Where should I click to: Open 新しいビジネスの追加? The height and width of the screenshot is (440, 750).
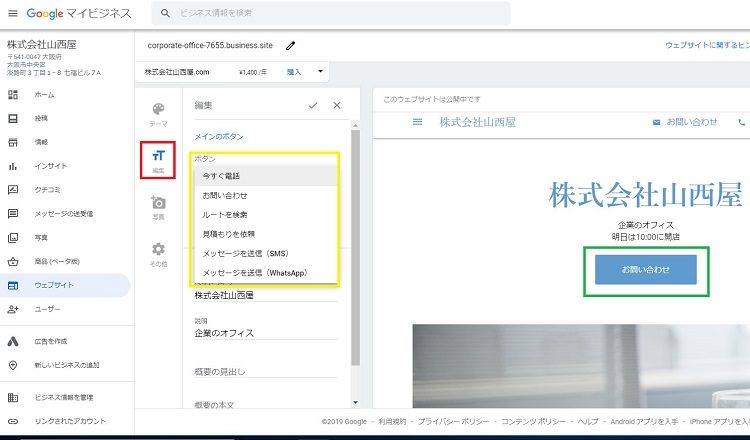point(67,365)
